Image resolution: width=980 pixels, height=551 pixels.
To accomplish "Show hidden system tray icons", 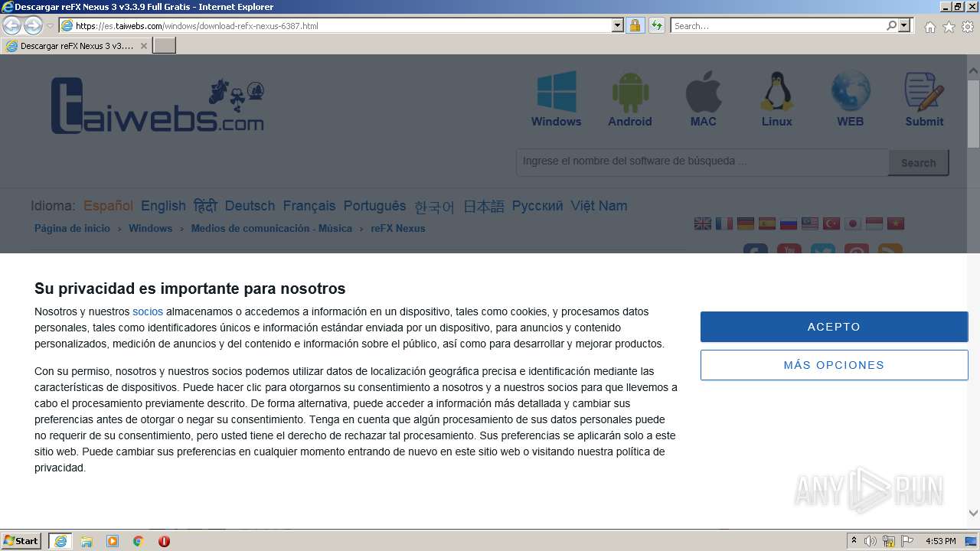I will point(854,541).
